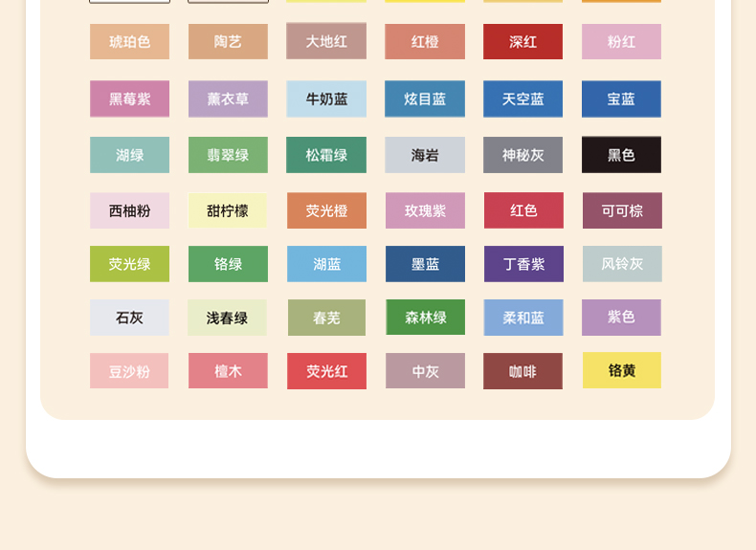Select the 翡翠绿 emerald green swatch

point(228,155)
